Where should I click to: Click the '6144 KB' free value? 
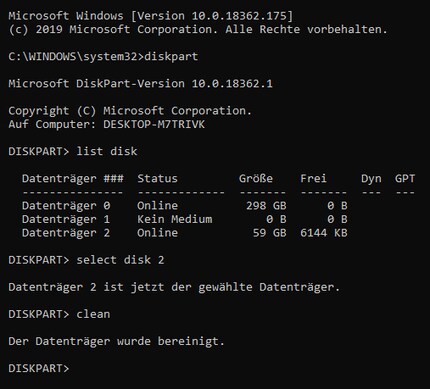coord(324,233)
